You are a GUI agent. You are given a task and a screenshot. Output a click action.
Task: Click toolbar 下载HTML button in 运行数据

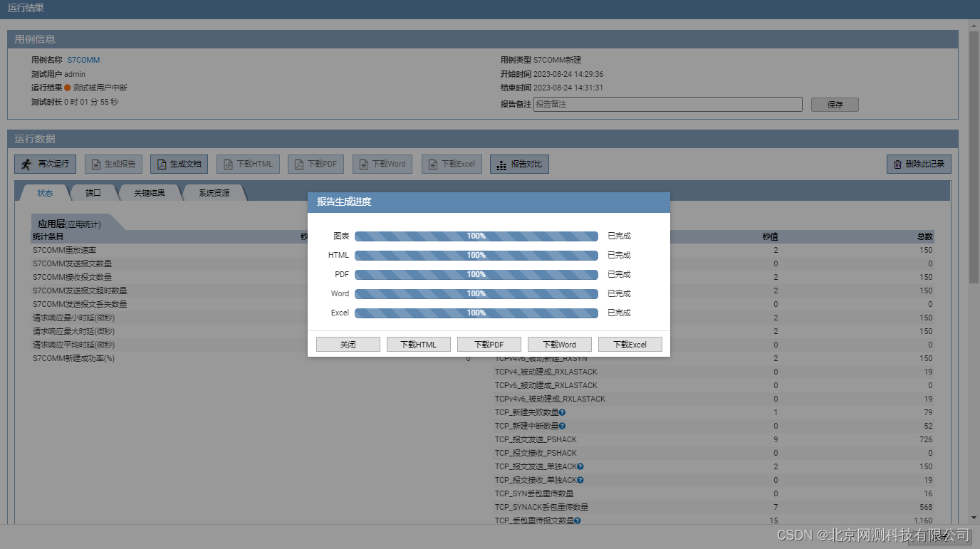(x=248, y=164)
